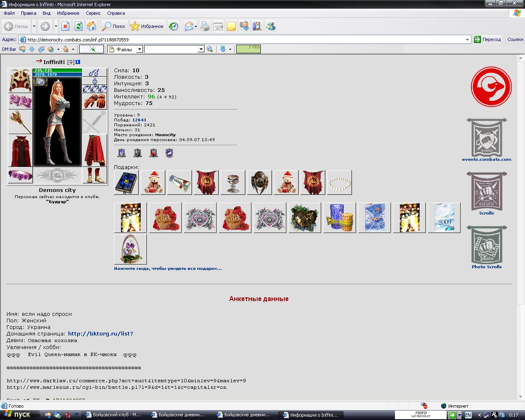The width and height of the screenshot is (525, 420).
Task: Click the Easter basket gift icon
Action: [130, 249]
